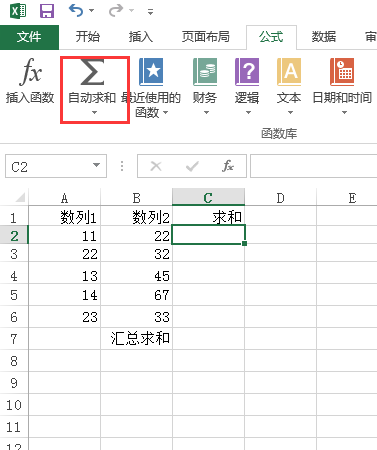
Task: Click the formula bar Cancel X icon
Action: 156,166
